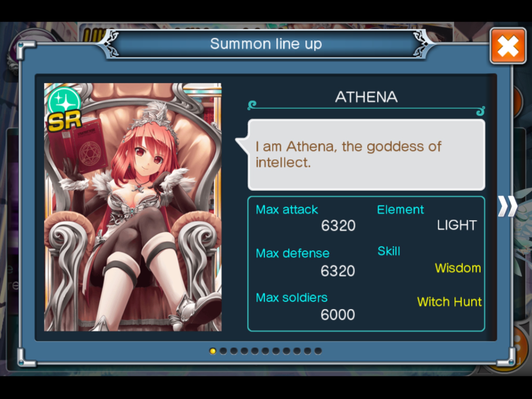
Task: Close the Summon line up dialog
Action: [x=508, y=46]
